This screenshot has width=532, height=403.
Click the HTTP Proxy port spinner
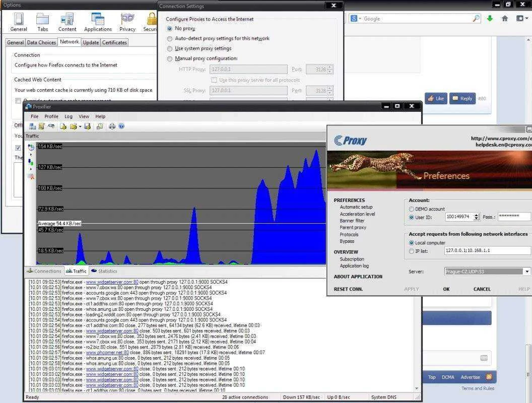[330, 69]
